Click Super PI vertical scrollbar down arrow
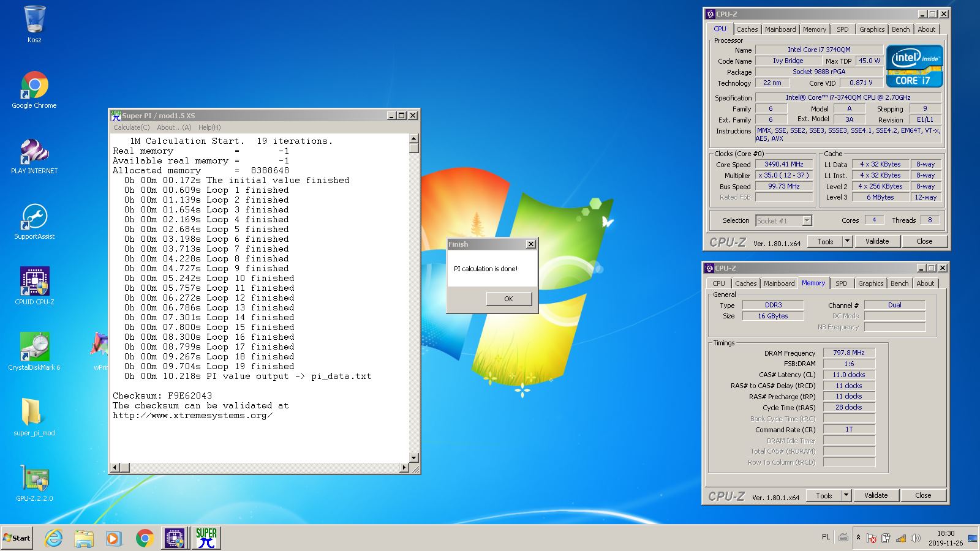Image resolution: width=980 pixels, height=551 pixels. click(x=414, y=458)
